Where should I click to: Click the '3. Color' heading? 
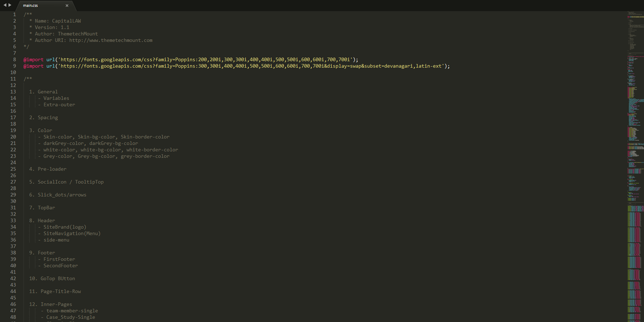pyautogui.click(x=40, y=130)
